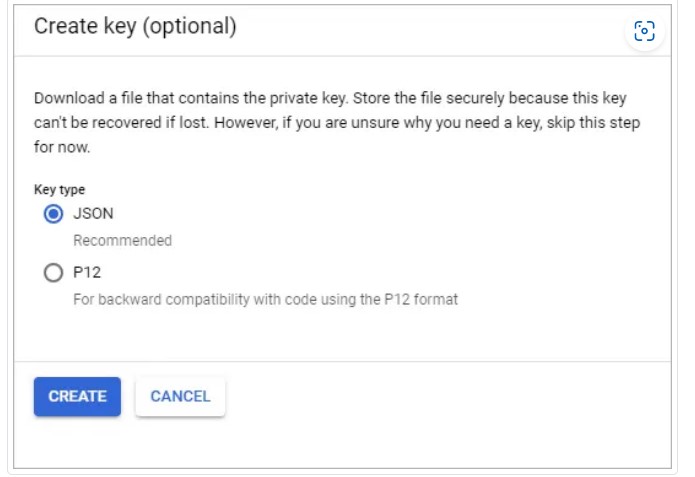
Task: Click the Create key (optional) heading
Action: 135,26
